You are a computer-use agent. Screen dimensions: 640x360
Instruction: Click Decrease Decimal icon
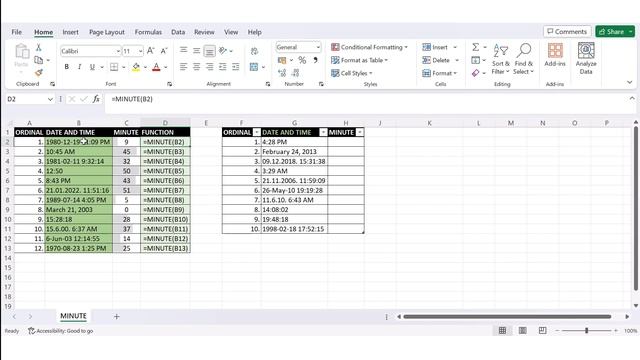pos(296,73)
